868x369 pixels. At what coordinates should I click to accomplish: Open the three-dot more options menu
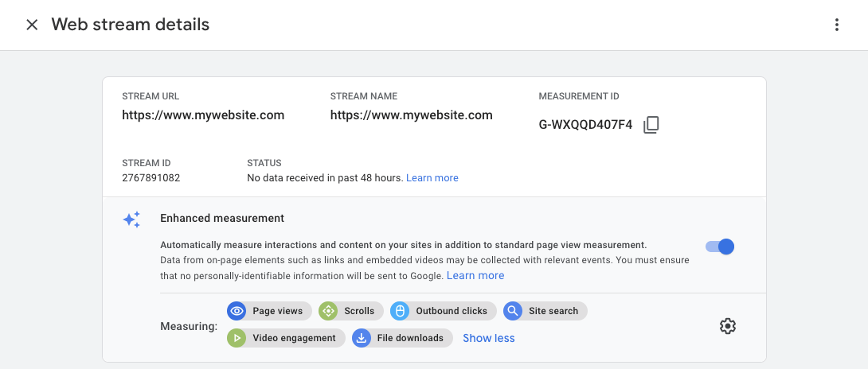point(836,25)
